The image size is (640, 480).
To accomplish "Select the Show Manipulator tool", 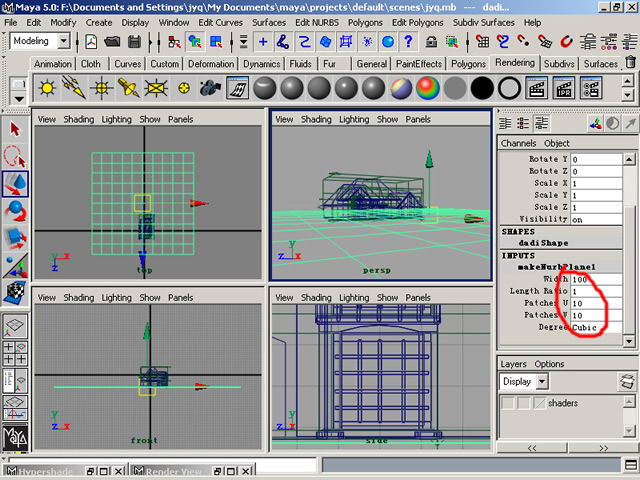I will [x=15, y=265].
